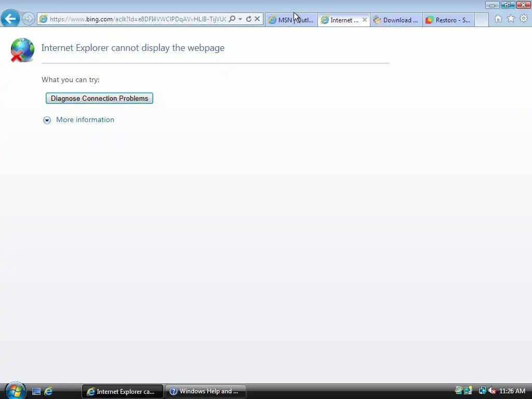Click the 11:26 AM taskbar clock
The width and height of the screenshot is (532, 399).
coord(512,391)
